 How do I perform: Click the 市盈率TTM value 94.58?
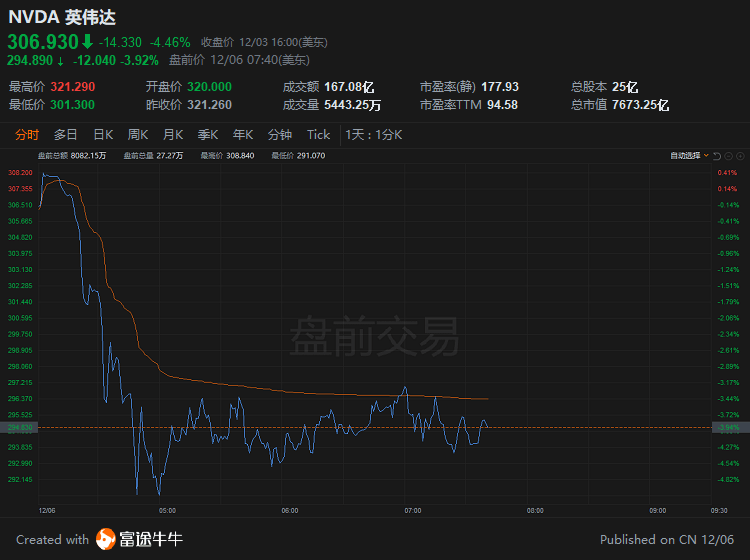coord(502,104)
